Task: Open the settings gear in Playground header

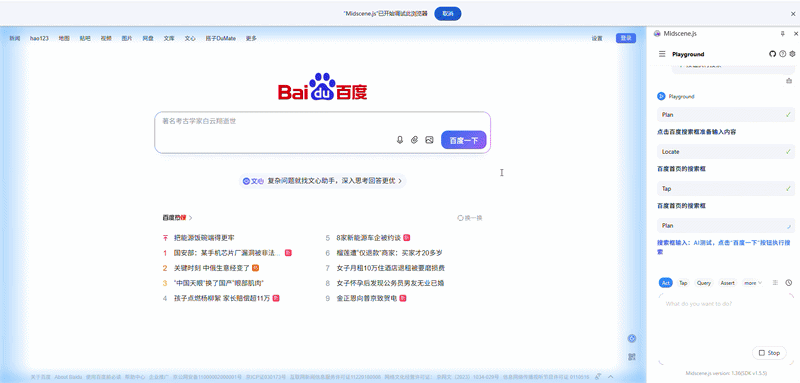Action: tap(792, 54)
